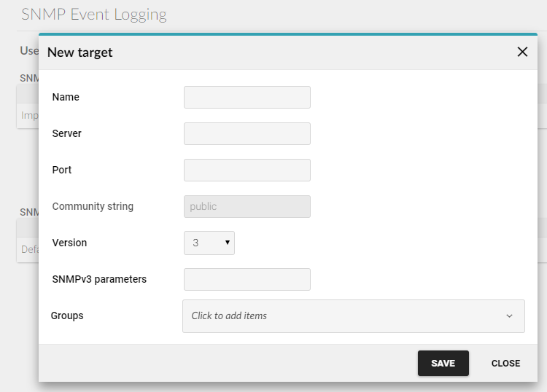
Task: Save the new SNMP target
Action: (x=443, y=363)
